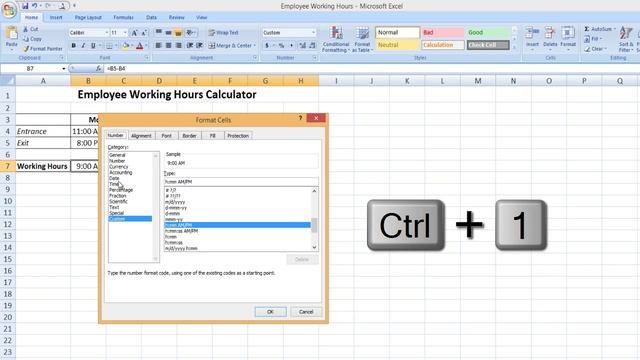
Task: Open Sort & Filter options
Action: coord(625,39)
